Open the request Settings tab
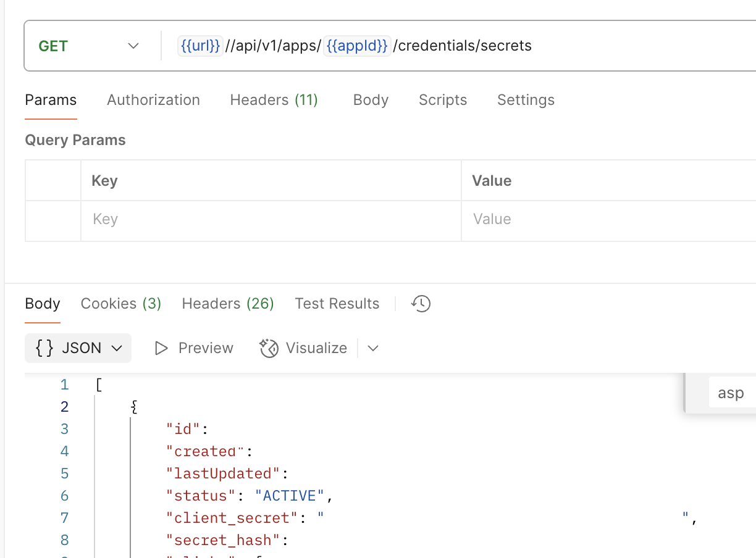This screenshot has width=756, height=558. pos(526,99)
